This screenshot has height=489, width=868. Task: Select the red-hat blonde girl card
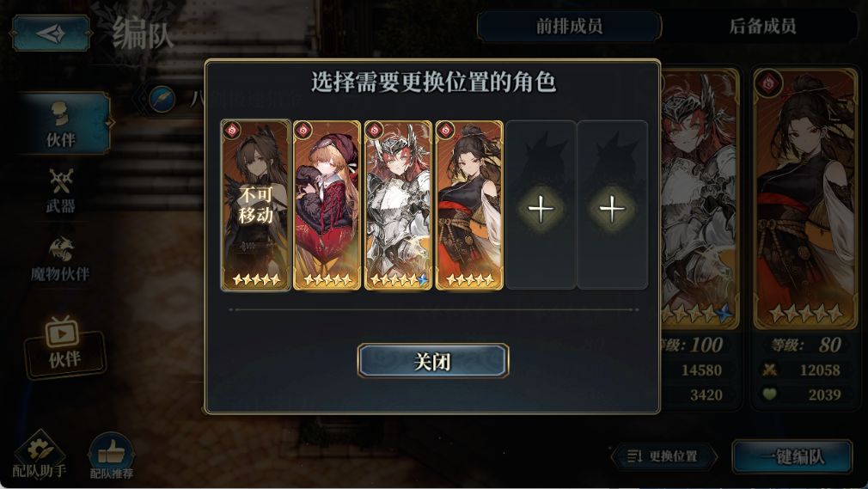point(327,205)
